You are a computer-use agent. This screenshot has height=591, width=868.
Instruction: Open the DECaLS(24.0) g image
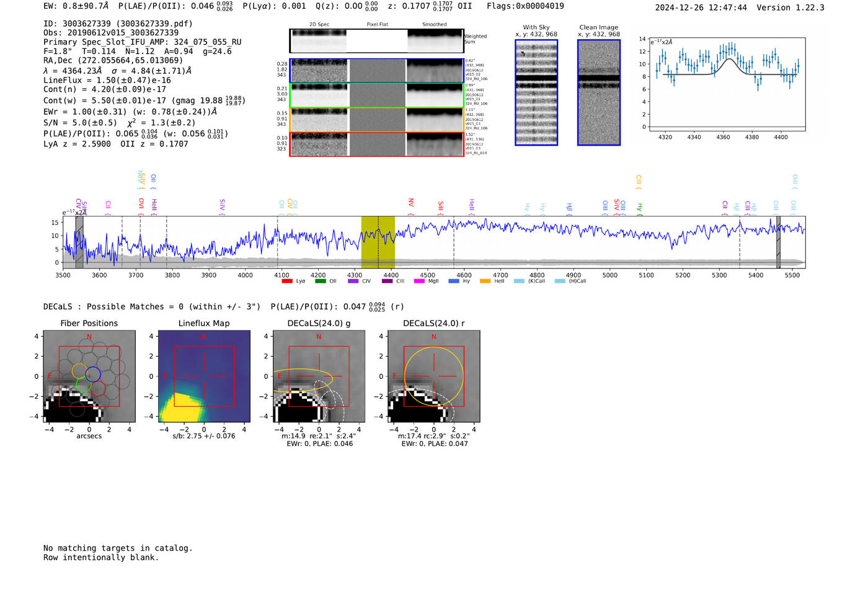[319, 376]
